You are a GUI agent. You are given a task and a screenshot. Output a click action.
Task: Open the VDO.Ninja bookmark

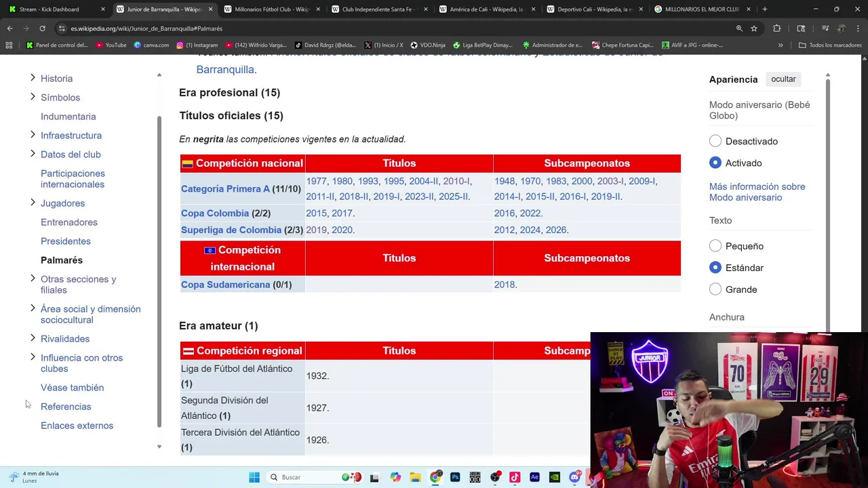click(428, 45)
